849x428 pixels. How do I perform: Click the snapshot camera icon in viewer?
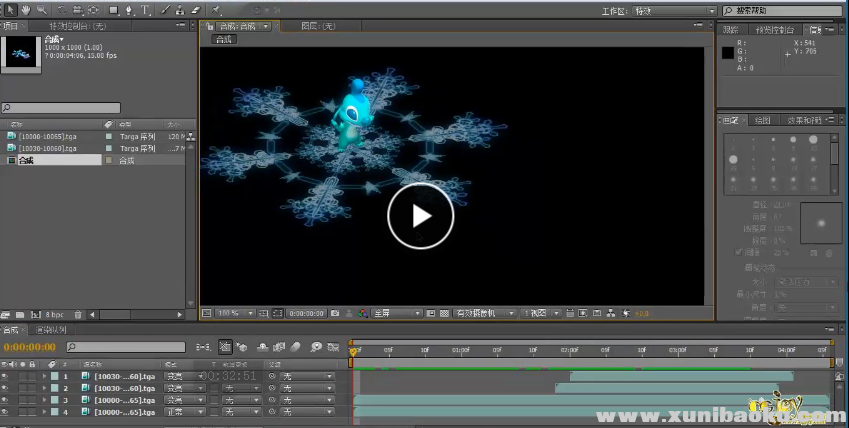[x=334, y=313]
